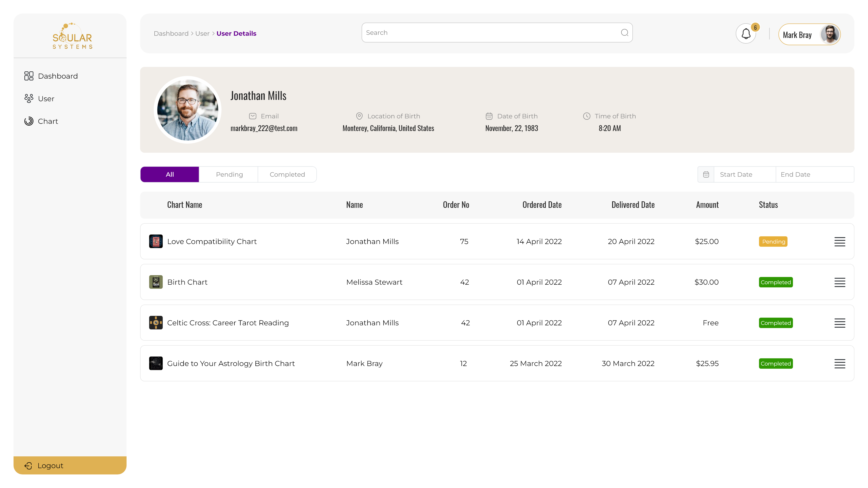Switch to the Completed tab
The width and height of the screenshot is (868, 488).
tap(287, 174)
